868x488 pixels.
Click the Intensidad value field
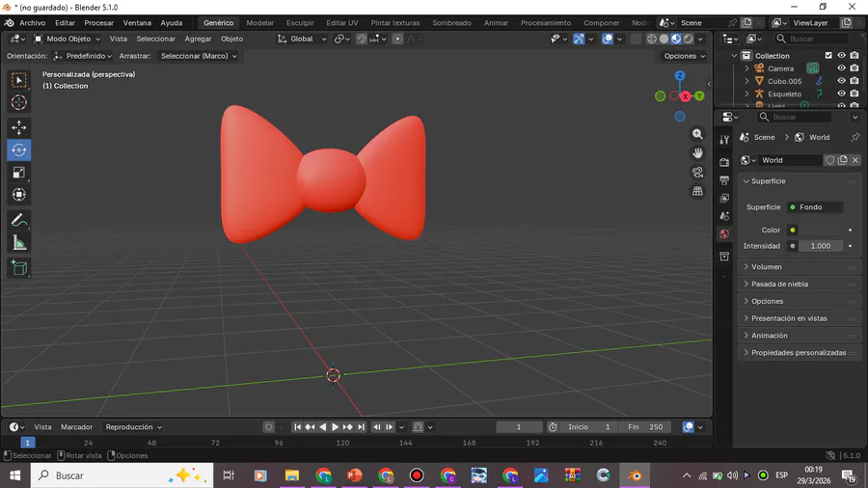pyautogui.click(x=820, y=246)
